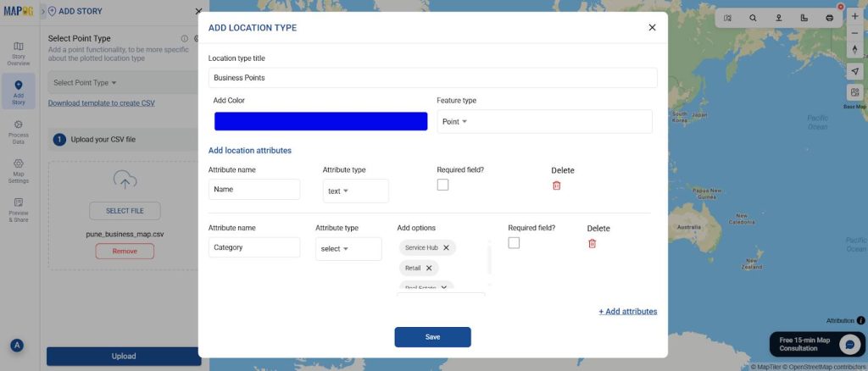The height and width of the screenshot is (371, 868).
Task: Open the Feature type Point dropdown
Action: point(544,122)
